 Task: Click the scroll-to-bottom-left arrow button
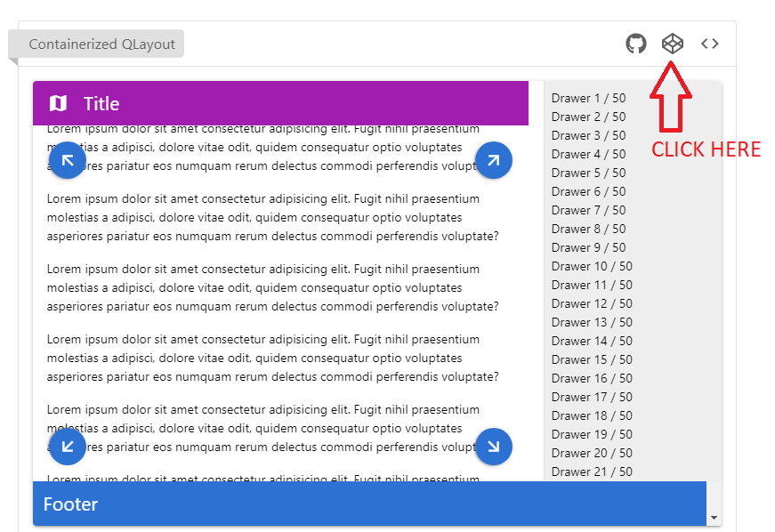click(68, 447)
